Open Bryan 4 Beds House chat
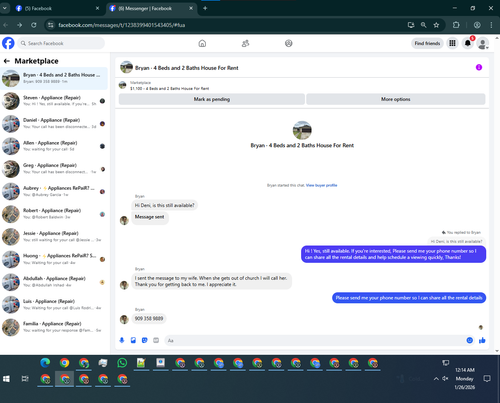The width and height of the screenshot is (500, 403). 54,78
